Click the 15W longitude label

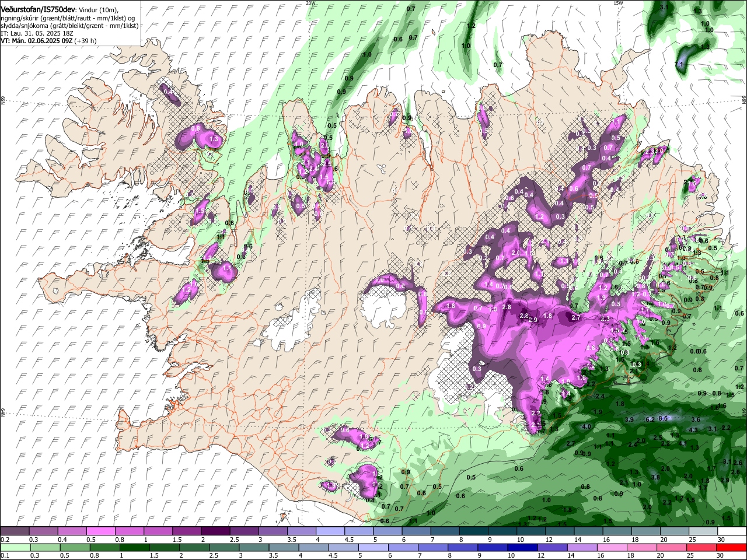(618, 3)
